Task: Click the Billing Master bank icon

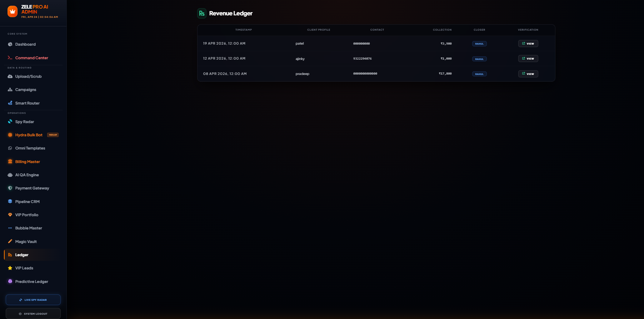Action: click(x=10, y=161)
